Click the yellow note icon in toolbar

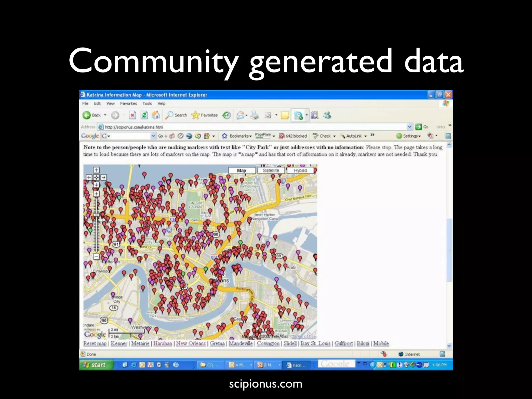pos(285,115)
